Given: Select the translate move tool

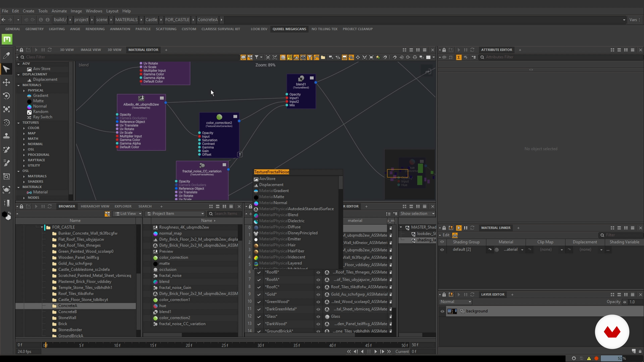Looking at the screenshot, I should pos(6,82).
